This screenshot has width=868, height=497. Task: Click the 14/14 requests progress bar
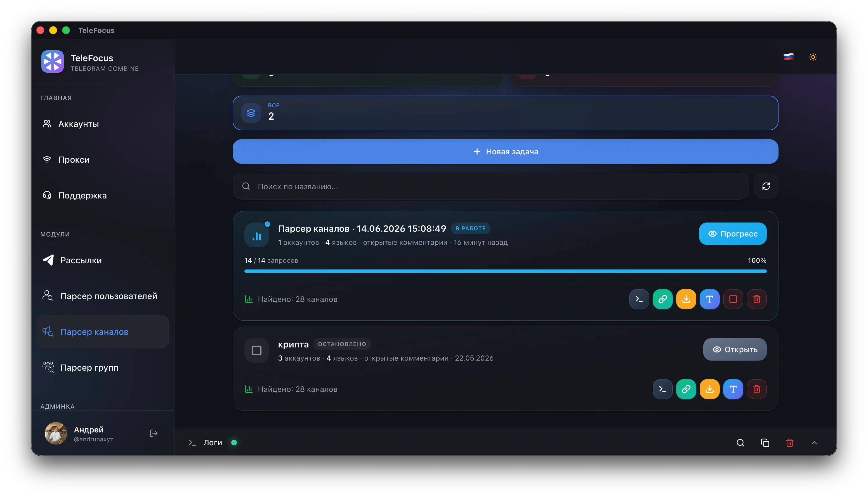[505, 271]
